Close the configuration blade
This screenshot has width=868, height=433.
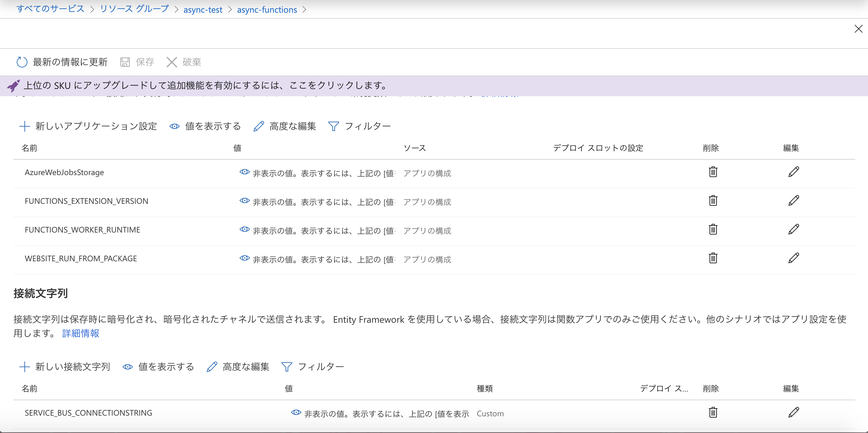click(x=858, y=29)
